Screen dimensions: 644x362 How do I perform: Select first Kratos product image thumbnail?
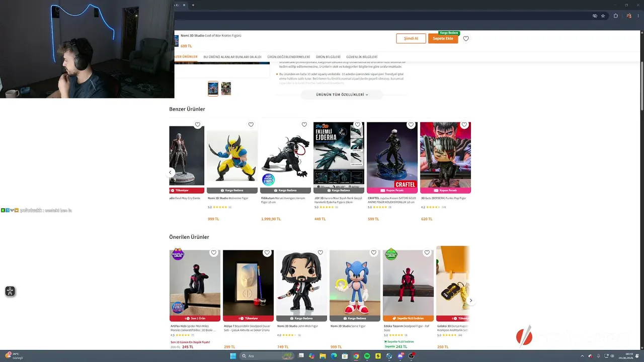point(213,88)
